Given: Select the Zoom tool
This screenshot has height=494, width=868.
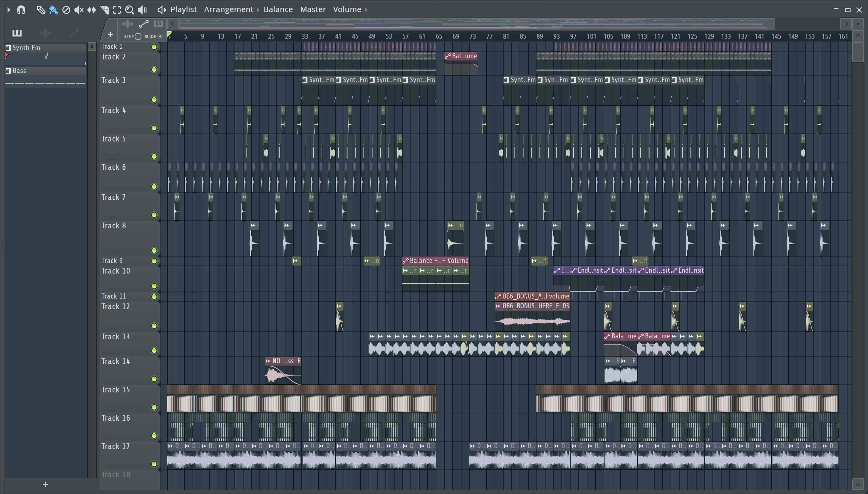Looking at the screenshot, I should (x=129, y=10).
